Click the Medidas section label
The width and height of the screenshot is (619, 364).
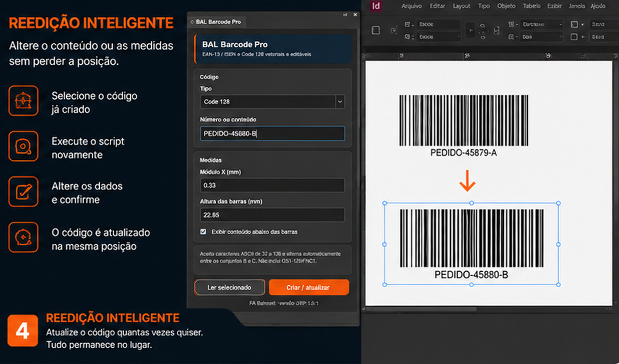[x=211, y=160]
